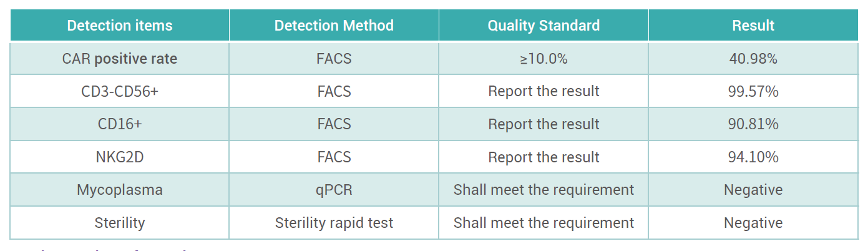The image size is (868, 251).
Task: Click the 99.57% result value
Action: [753, 91]
